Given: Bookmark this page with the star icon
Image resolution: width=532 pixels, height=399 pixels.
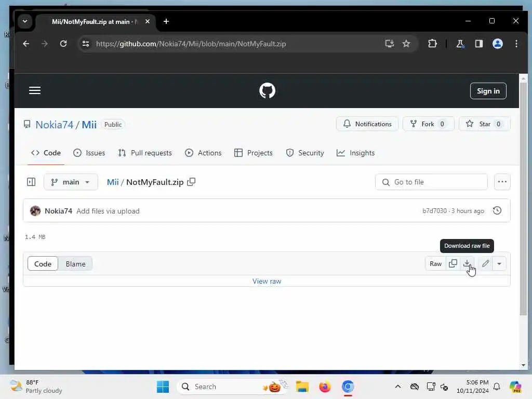Looking at the screenshot, I should click(x=406, y=44).
